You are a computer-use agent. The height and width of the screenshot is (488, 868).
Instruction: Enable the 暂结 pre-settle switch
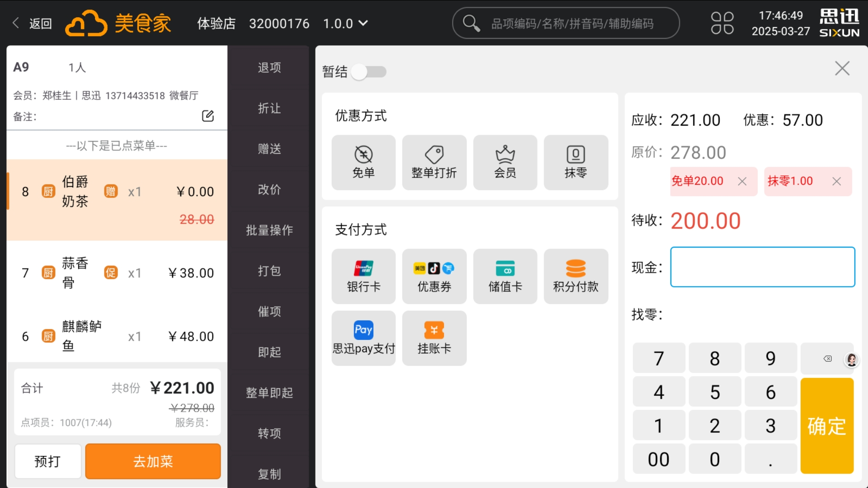(x=368, y=72)
